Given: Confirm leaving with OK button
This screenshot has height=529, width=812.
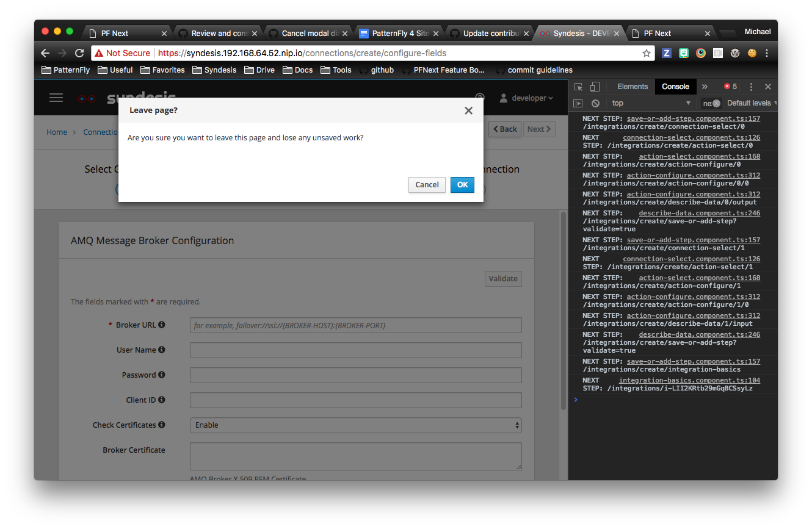Looking at the screenshot, I should (462, 185).
